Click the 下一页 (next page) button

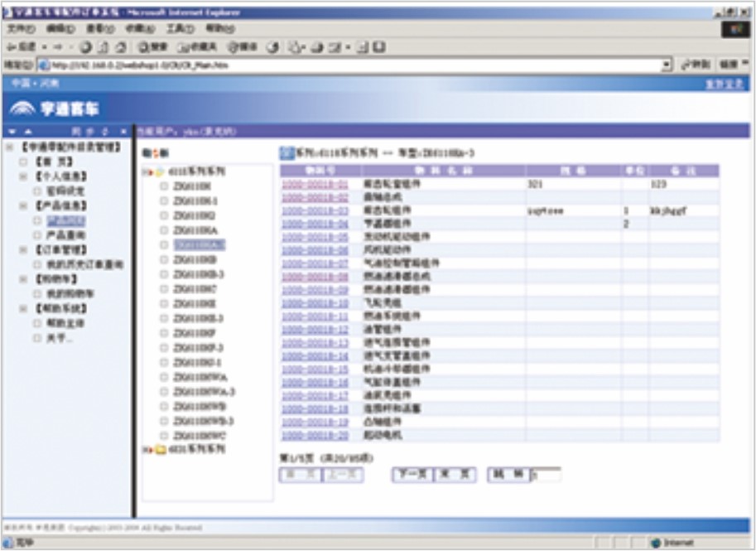412,474
